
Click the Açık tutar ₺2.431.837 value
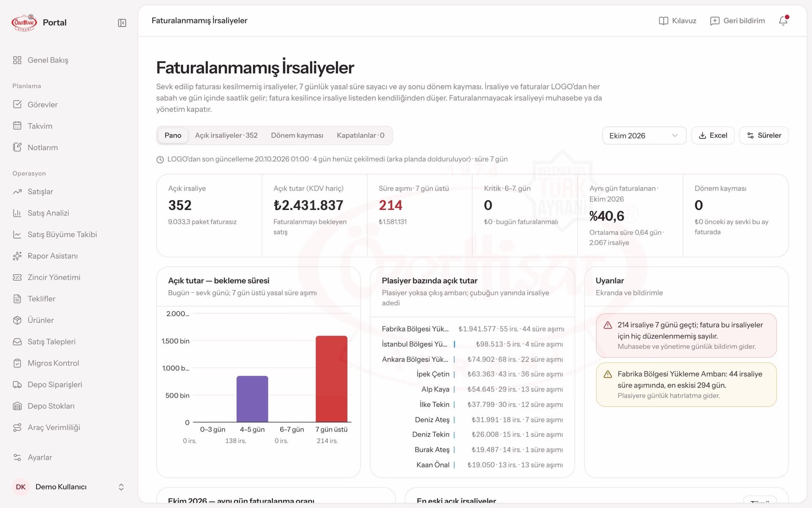[308, 205]
